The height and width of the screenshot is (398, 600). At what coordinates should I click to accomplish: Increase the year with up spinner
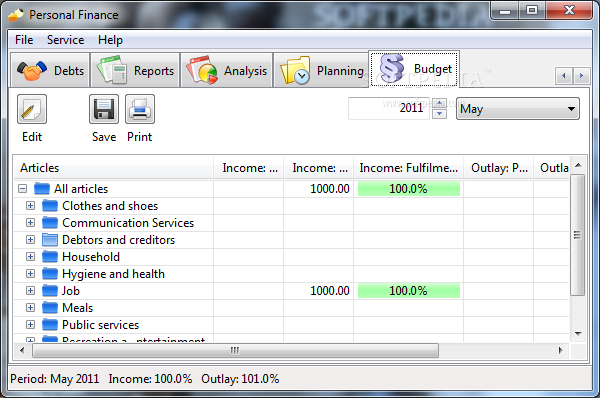tap(439, 103)
